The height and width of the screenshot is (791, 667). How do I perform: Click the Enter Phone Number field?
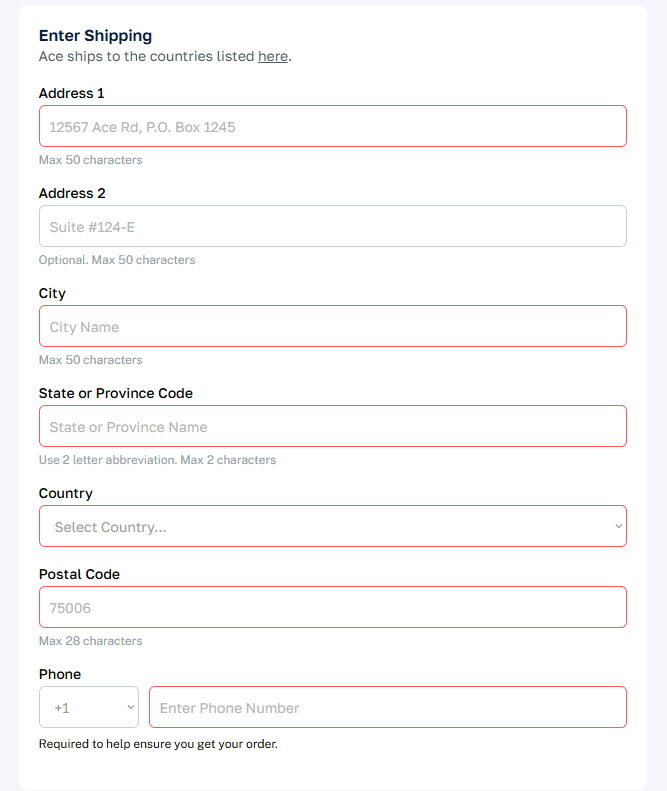point(388,707)
